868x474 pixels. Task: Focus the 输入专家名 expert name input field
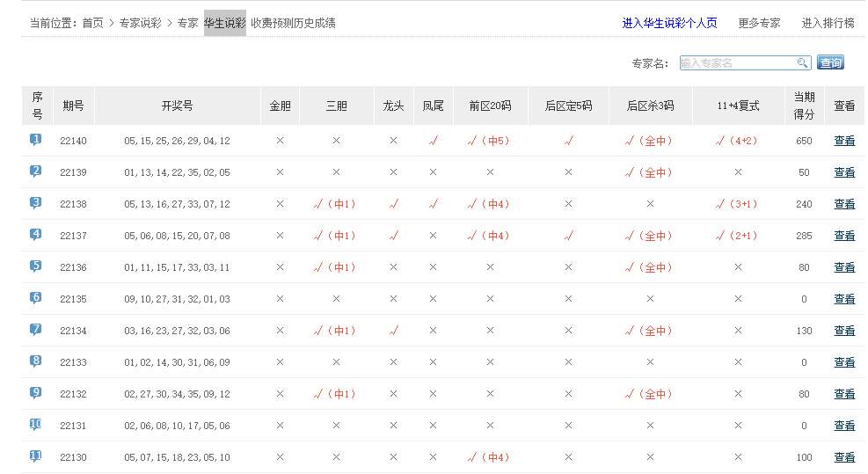click(x=737, y=62)
